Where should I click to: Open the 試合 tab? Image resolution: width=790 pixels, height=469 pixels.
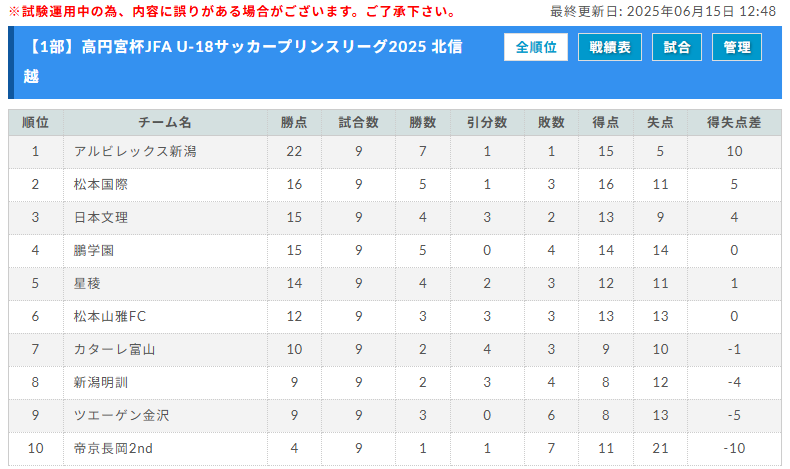coord(677,47)
